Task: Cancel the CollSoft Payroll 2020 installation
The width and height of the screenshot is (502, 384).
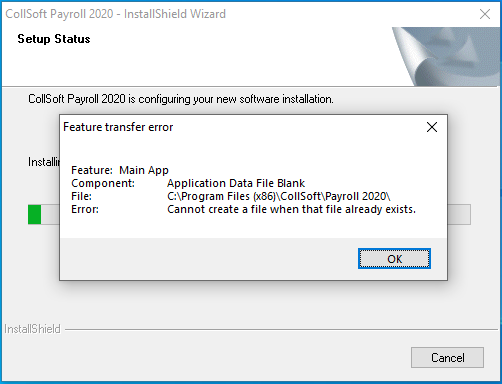Action: (447, 358)
